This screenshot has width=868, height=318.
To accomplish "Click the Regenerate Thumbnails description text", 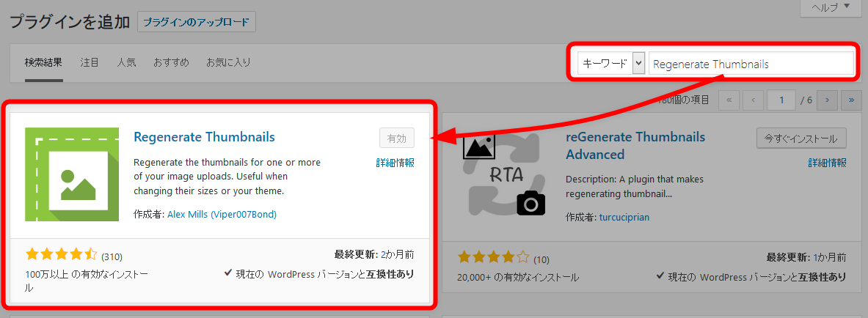I will 227,177.
